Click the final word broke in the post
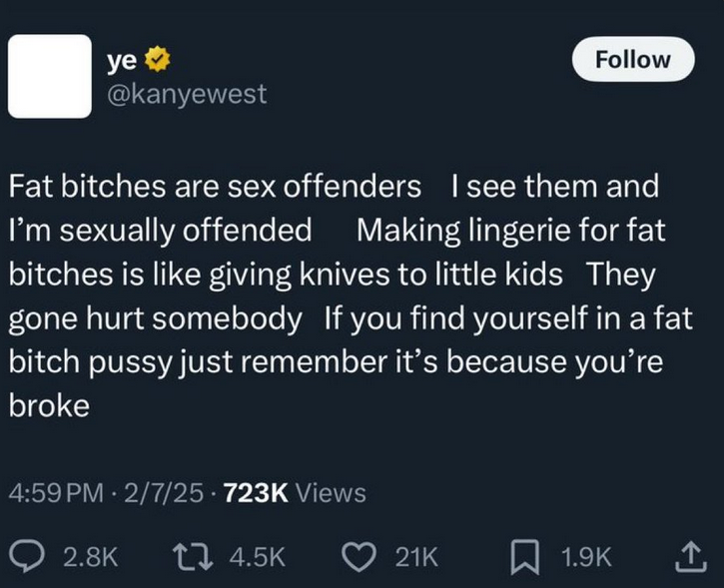The image size is (724, 588). [x=49, y=405]
